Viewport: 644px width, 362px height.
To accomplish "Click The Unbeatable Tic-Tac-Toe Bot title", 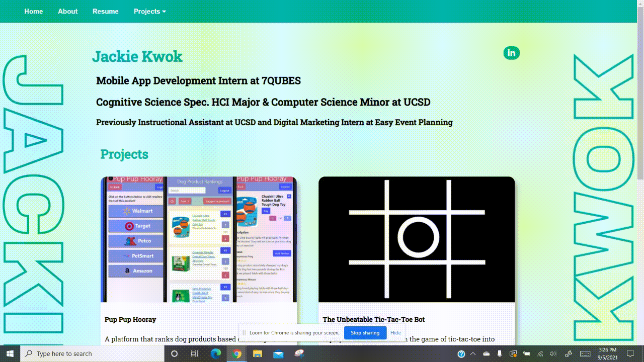I will tap(374, 319).
